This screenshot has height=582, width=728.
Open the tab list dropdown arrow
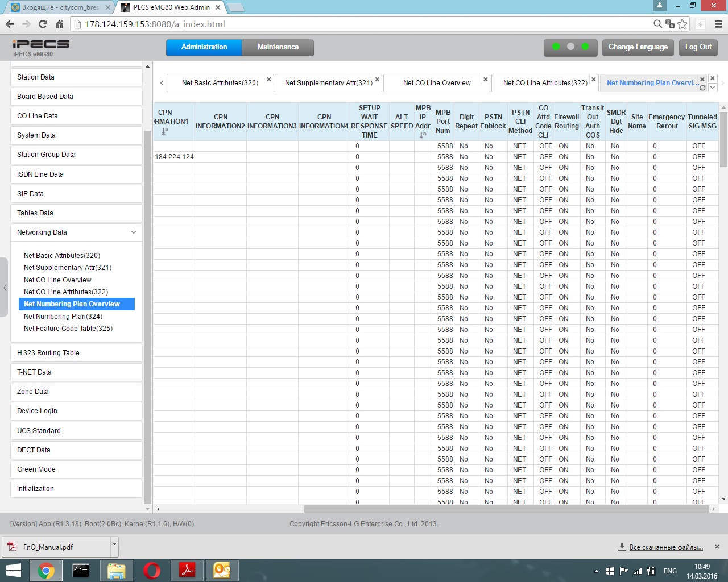(x=713, y=88)
